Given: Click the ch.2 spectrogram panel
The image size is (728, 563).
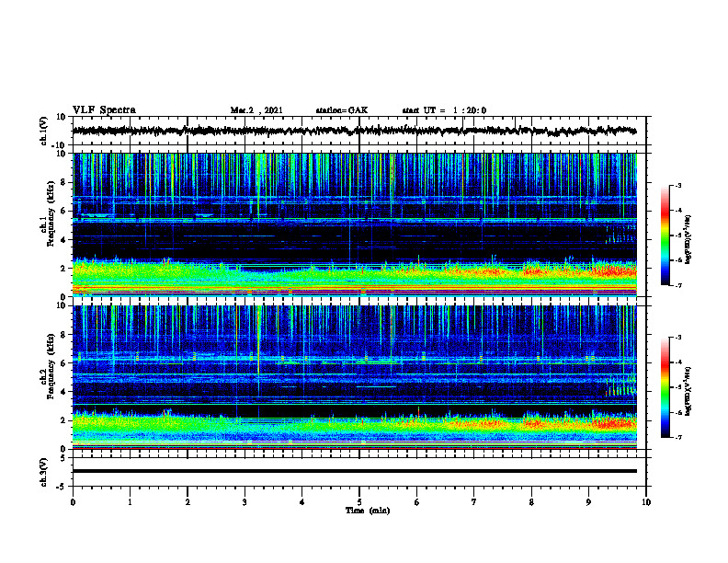Looking at the screenshot, I should coord(354,377).
